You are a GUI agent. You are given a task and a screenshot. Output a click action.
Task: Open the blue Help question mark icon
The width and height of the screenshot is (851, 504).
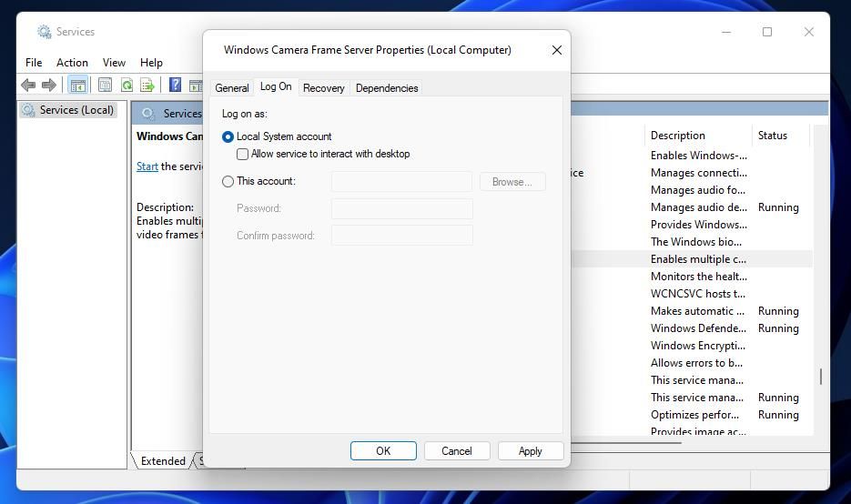pos(175,84)
